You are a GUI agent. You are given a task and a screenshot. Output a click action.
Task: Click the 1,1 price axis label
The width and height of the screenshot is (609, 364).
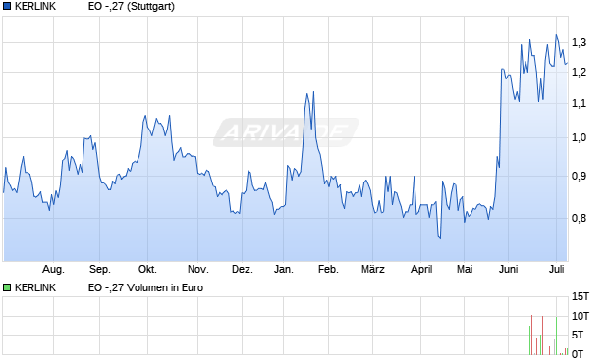580,104
